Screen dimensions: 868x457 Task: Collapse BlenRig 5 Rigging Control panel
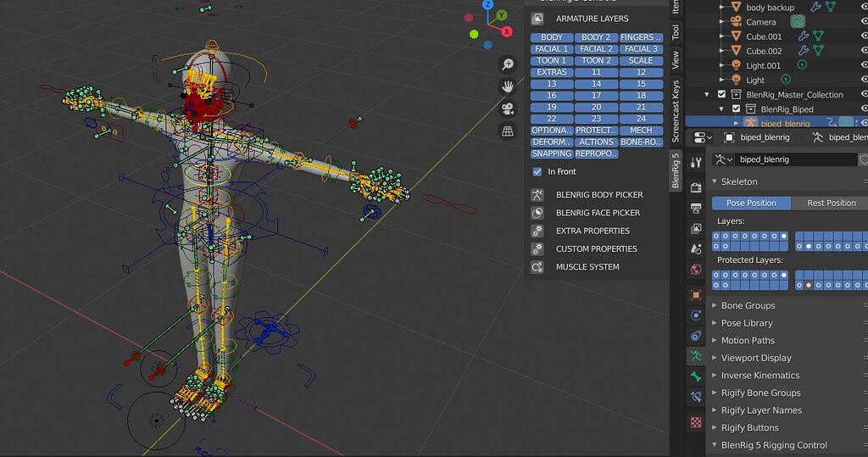(715, 445)
